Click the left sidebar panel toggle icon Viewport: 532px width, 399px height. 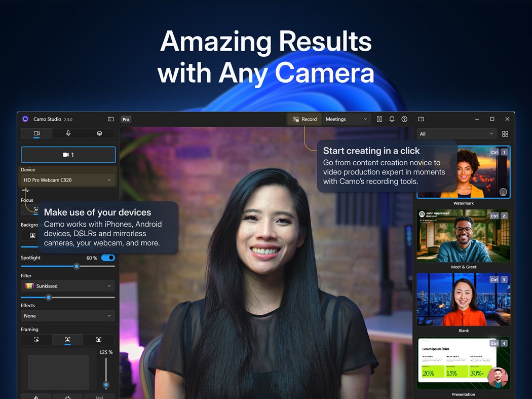click(111, 119)
